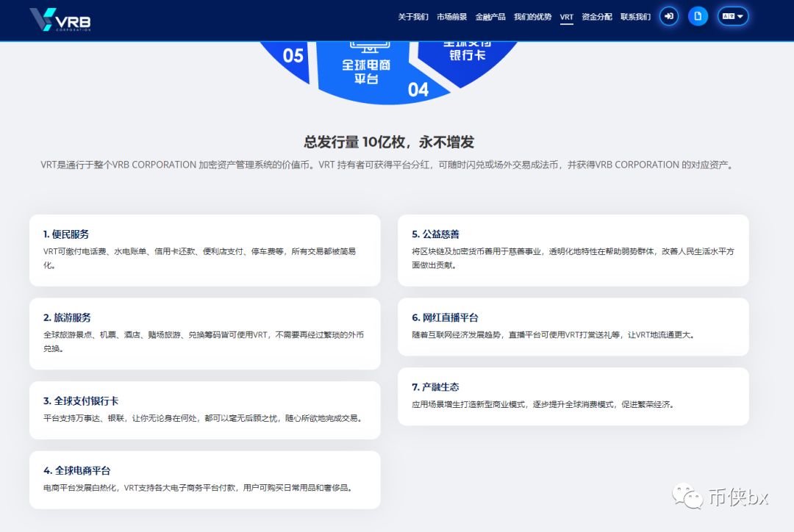
Task: Open the 6. 网红直播平台 card
Action: click(x=573, y=326)
